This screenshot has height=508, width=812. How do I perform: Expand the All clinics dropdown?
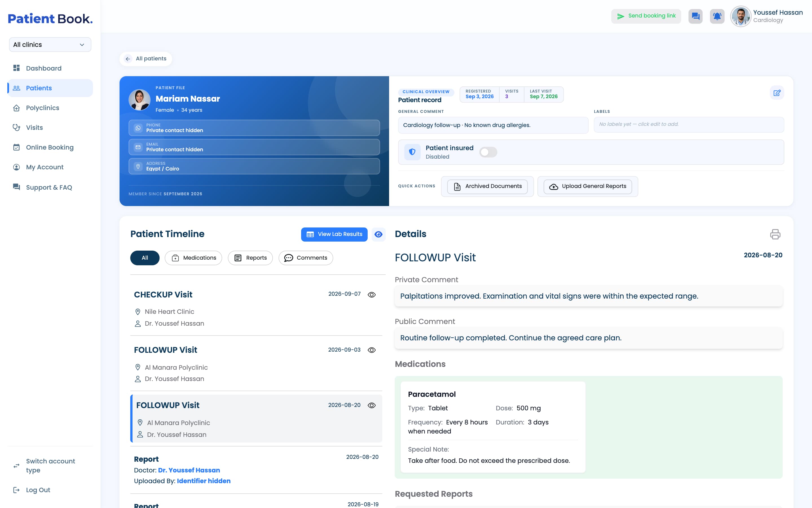pyautogui.click(x=50, y=45)
